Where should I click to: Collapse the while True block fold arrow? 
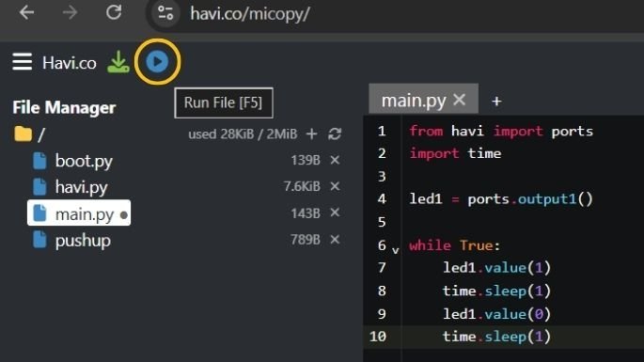(395, 250)
